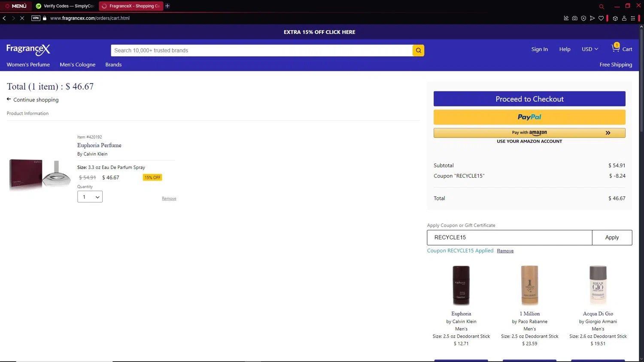Remove Euphoria Perfume from the cart
The width and height of the screenshot is (644, 362).
click(169, 199)
